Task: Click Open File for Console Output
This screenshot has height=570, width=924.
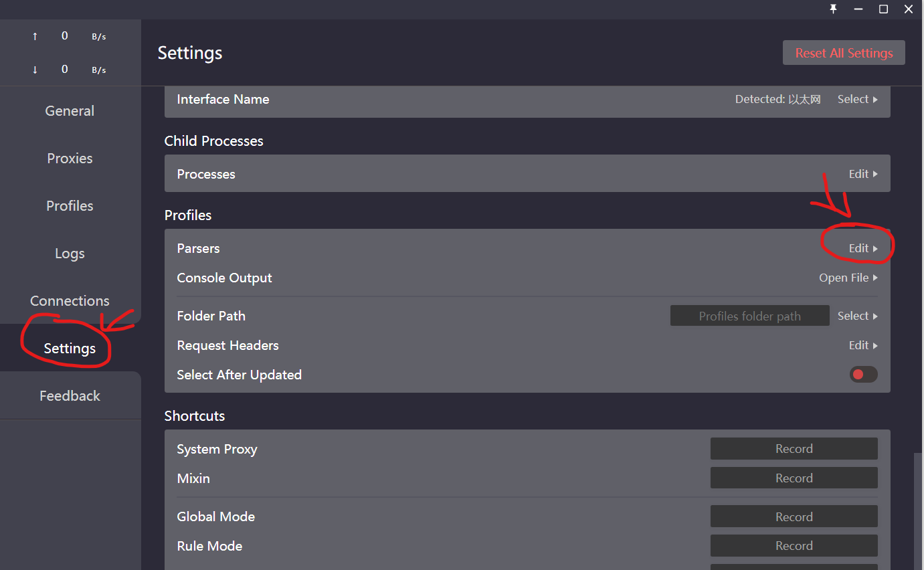Action: pyautogui.click(x=848, y=278)
